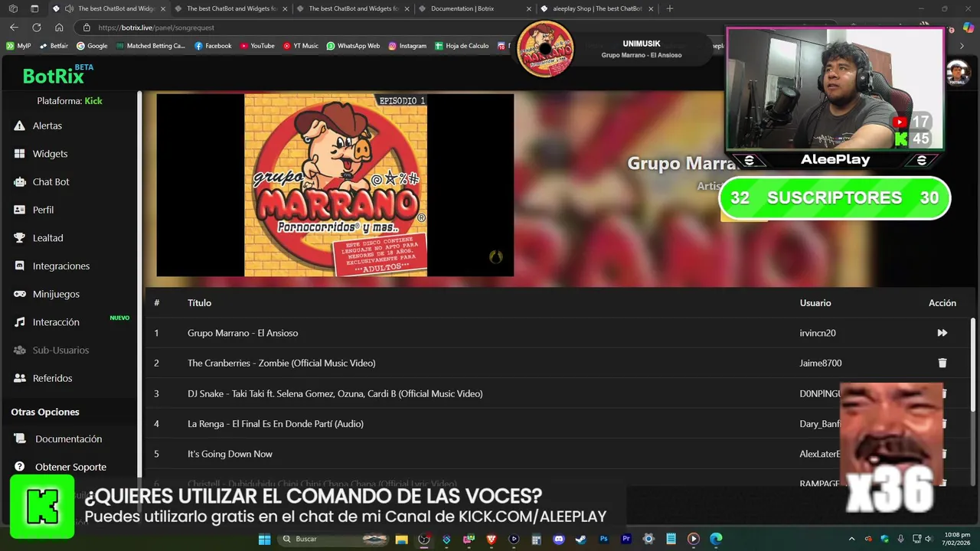Open the Hoja de Calculo bookmark

pyautogui.click(x=462, y=46)
